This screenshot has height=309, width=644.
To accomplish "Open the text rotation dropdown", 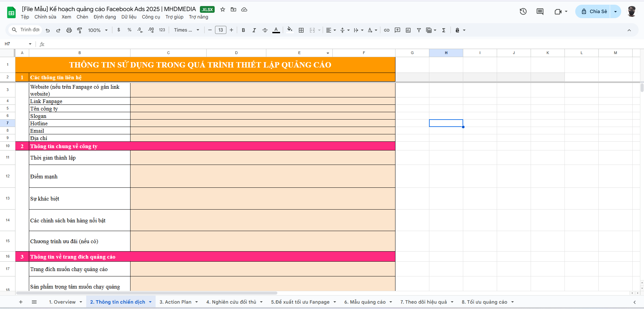I will point(372,30).
